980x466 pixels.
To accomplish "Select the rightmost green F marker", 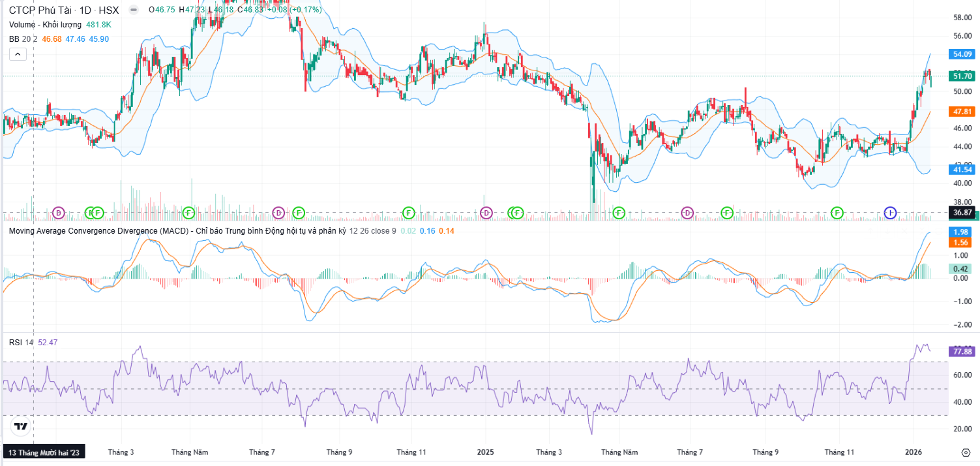I will (x=837, y=213).
